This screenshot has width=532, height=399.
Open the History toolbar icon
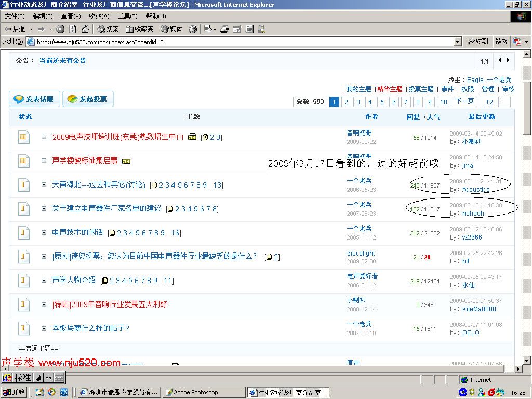tap(193, 29)
